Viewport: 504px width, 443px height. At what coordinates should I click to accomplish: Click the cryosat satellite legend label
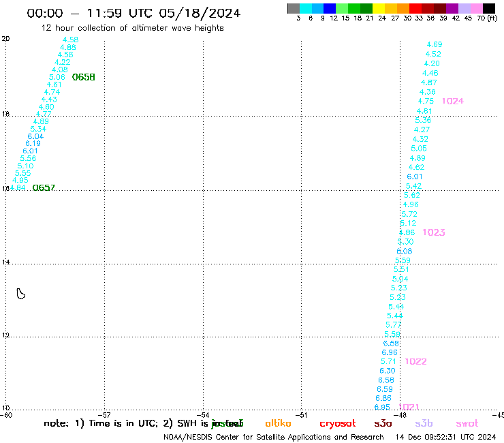point(338,424)
